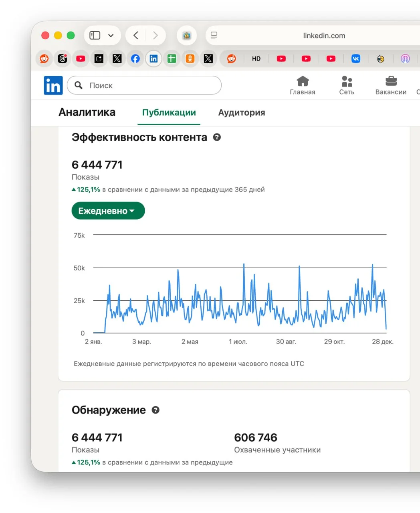Image resolution: width=420 pixels, height=513 pixels.
Task: Click the linkedin.com address bar
Action: tap(324, 36)
